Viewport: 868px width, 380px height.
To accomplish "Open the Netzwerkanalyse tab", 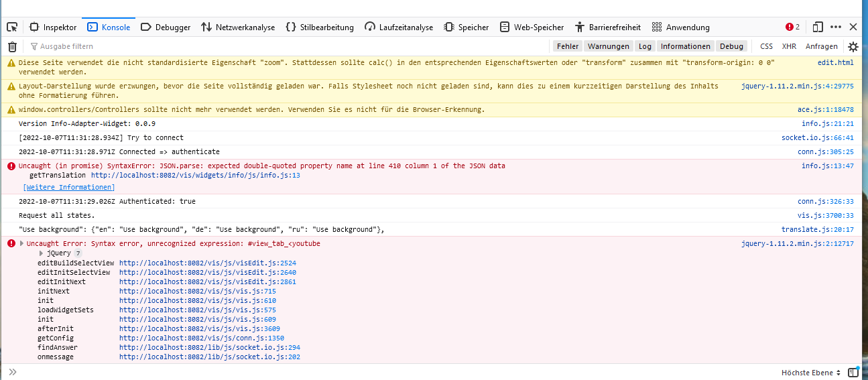I will (x=238, y=27).
